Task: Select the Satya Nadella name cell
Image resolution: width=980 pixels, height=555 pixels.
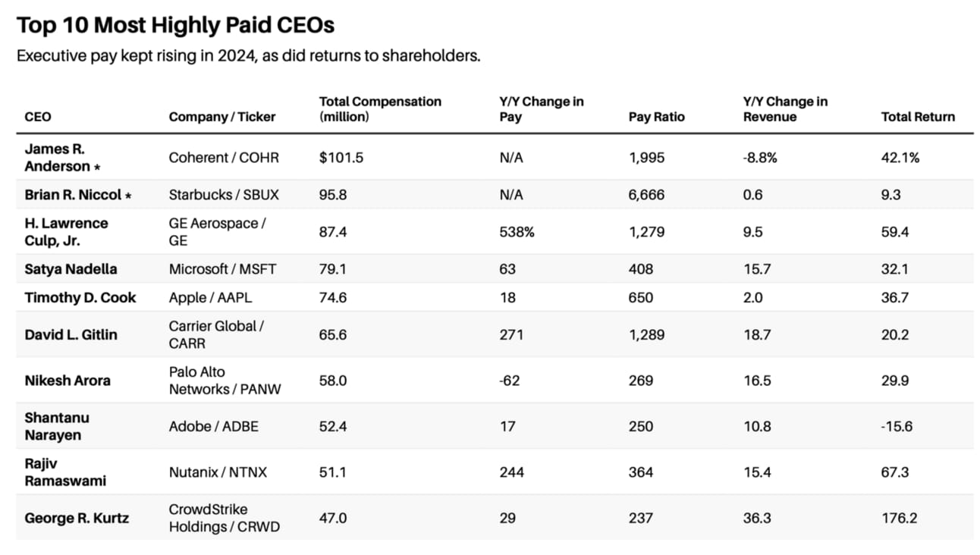Action: [71, 269]
